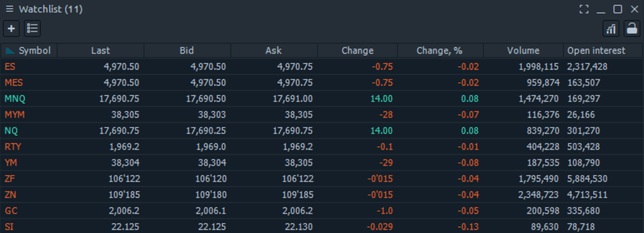
Task: Sort by the Last column header
Action: pos(100,50)
